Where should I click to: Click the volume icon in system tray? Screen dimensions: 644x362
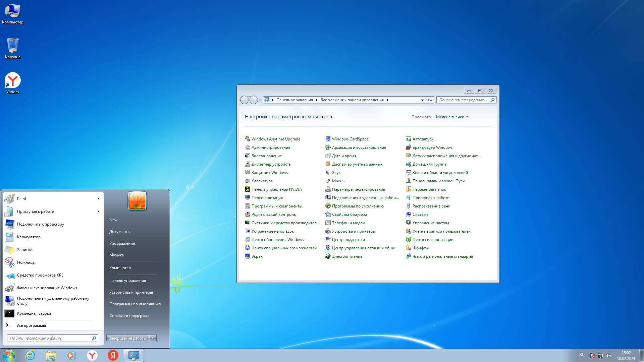(x=608, y=356)
